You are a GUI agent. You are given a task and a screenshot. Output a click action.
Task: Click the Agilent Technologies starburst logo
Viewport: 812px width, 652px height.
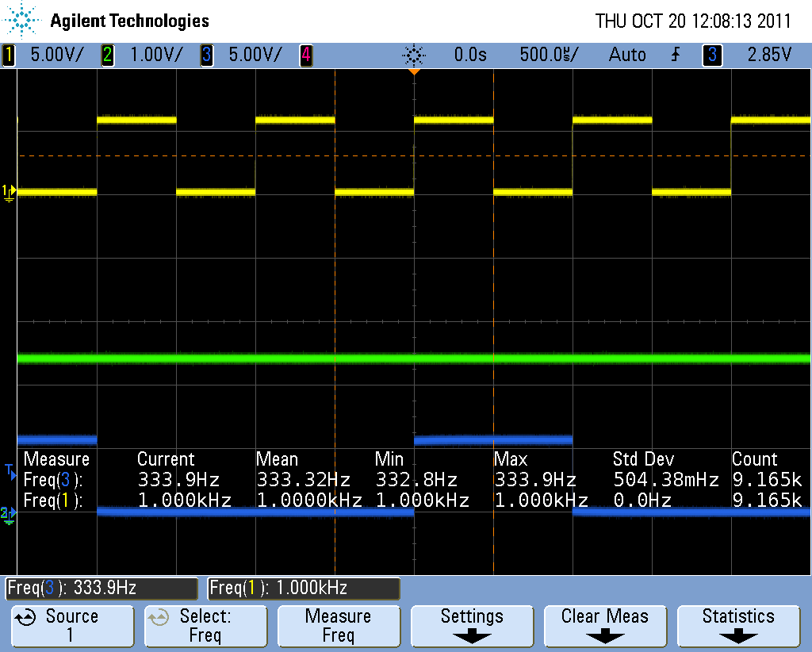(x=21, y=21)
